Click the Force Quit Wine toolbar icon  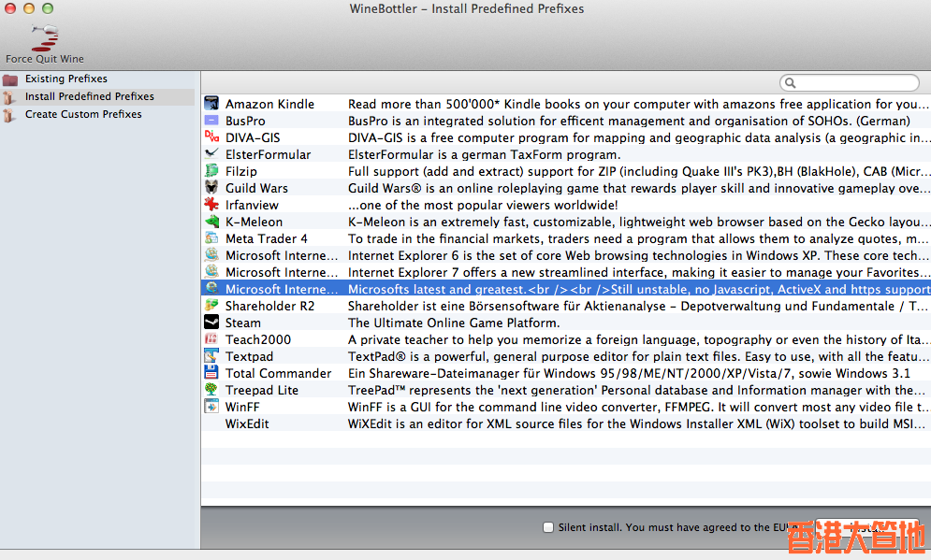[45, 37]
